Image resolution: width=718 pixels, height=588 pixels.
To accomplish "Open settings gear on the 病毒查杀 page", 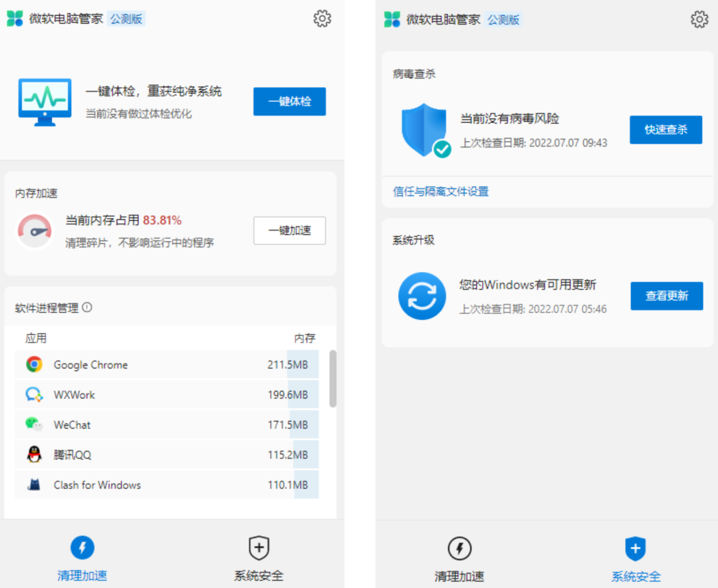I will 699,19.
